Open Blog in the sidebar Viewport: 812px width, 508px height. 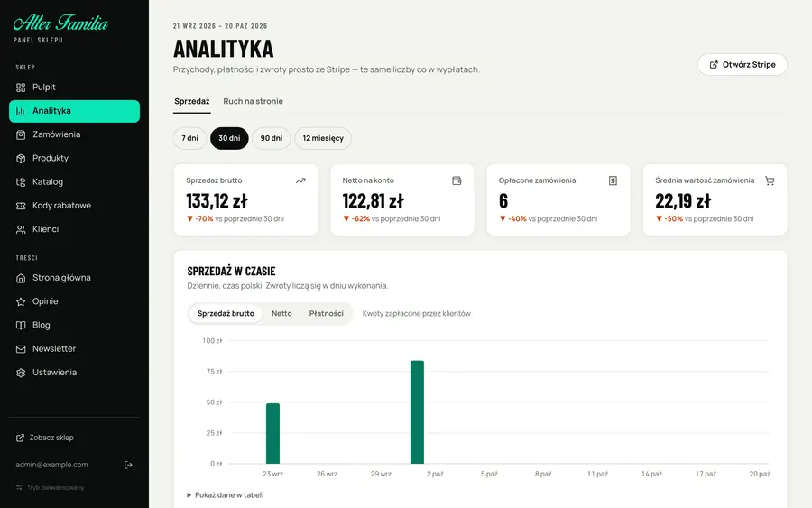coord(74,326)
